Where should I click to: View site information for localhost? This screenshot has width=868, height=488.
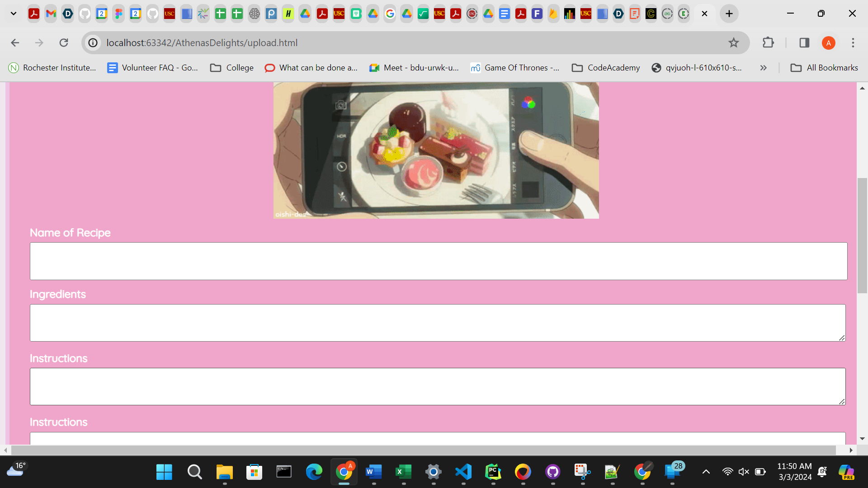93,42
